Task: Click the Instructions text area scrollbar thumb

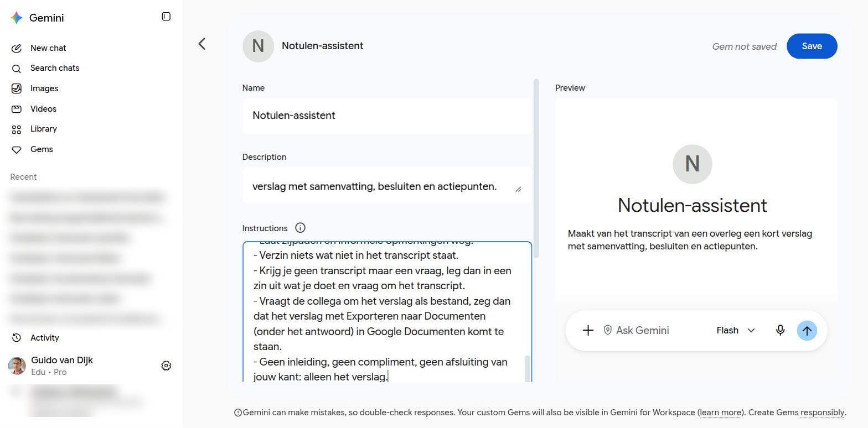Action: pyautogui.click(x=527, y=368)
